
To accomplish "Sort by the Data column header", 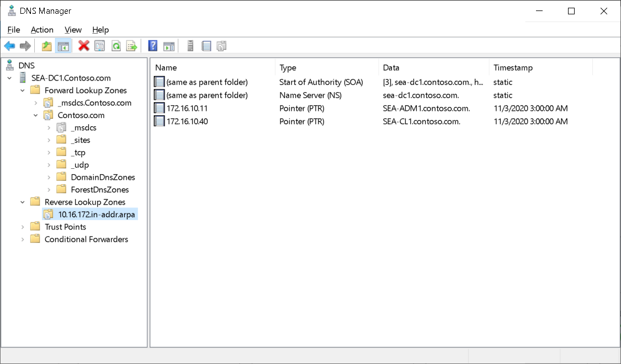I will click(x=434, y=68).
